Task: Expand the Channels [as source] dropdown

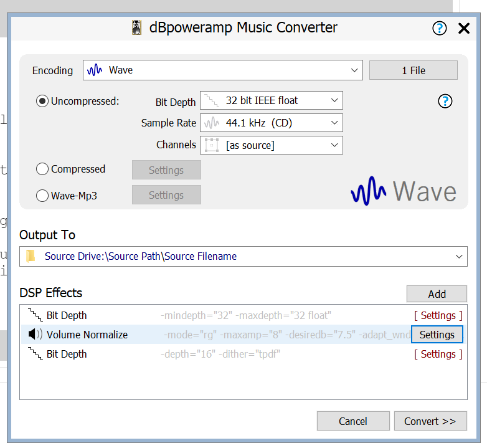Action: [x=272, y=145]
